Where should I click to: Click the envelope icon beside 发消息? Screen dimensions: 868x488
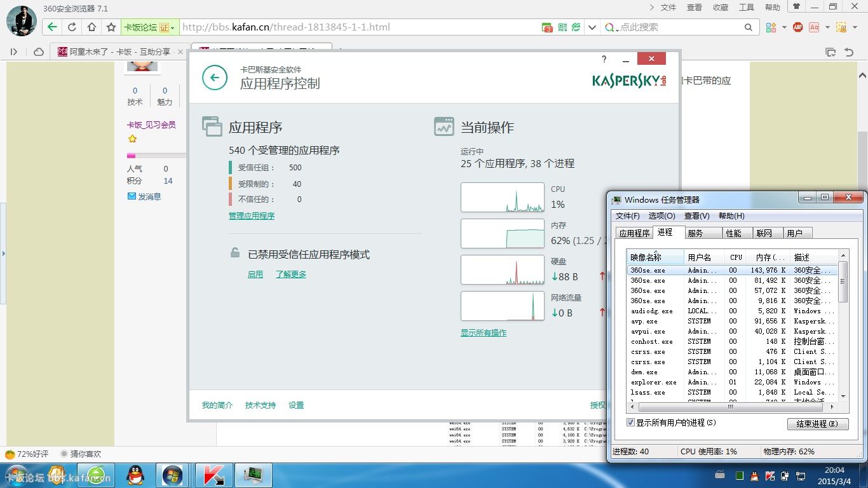pos(132,196)
